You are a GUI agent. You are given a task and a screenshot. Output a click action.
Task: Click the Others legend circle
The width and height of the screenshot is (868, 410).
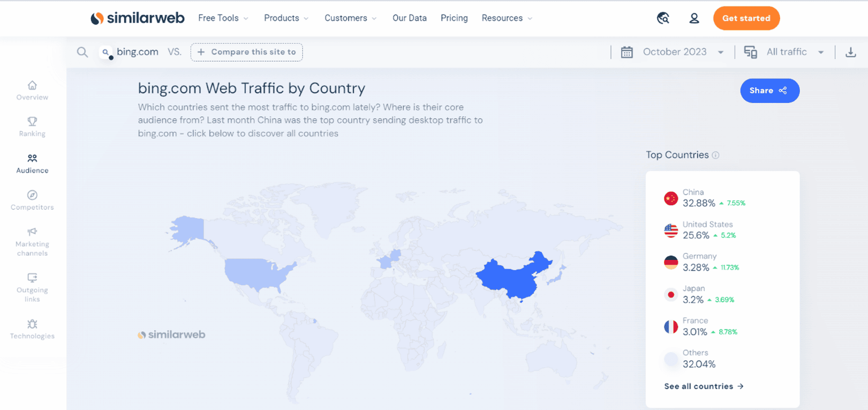pyautogui.click(x=671, y=359)
